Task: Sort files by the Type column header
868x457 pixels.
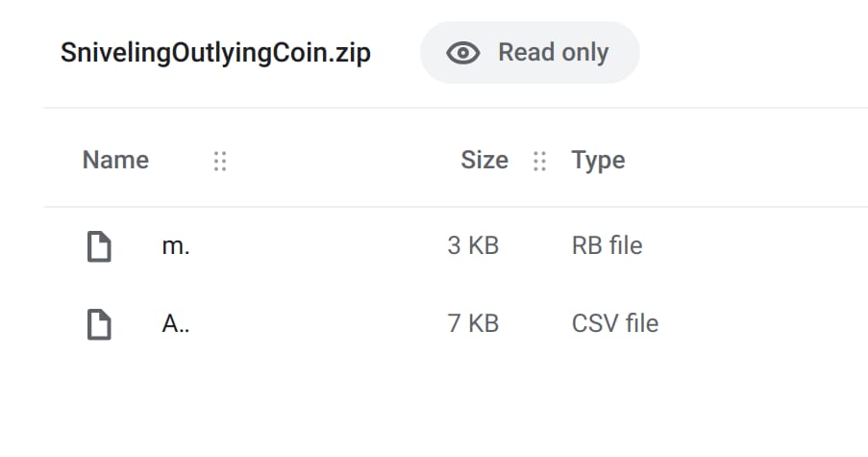Action: click(598, 161)
